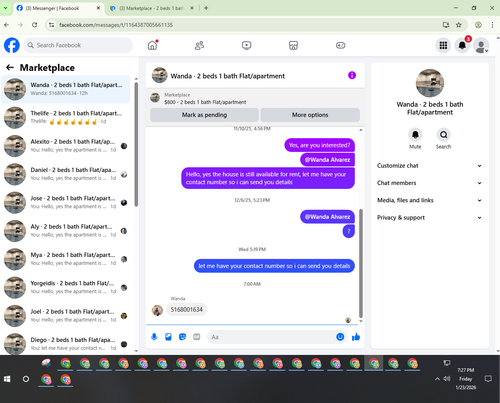This screenshot has width=500, height=403.
Task: Expand Media, files and links section
Action: click(429, 200)
